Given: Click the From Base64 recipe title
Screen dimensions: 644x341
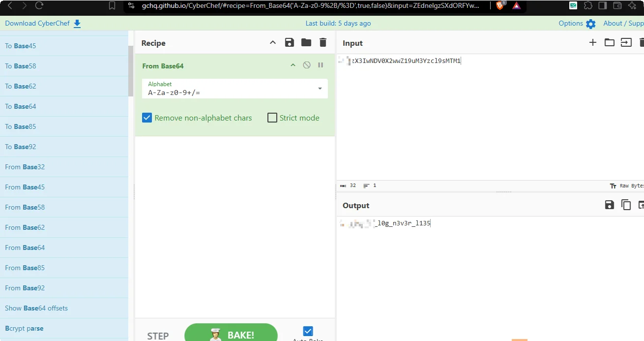Looking at the screenshot, I should 163,66.
